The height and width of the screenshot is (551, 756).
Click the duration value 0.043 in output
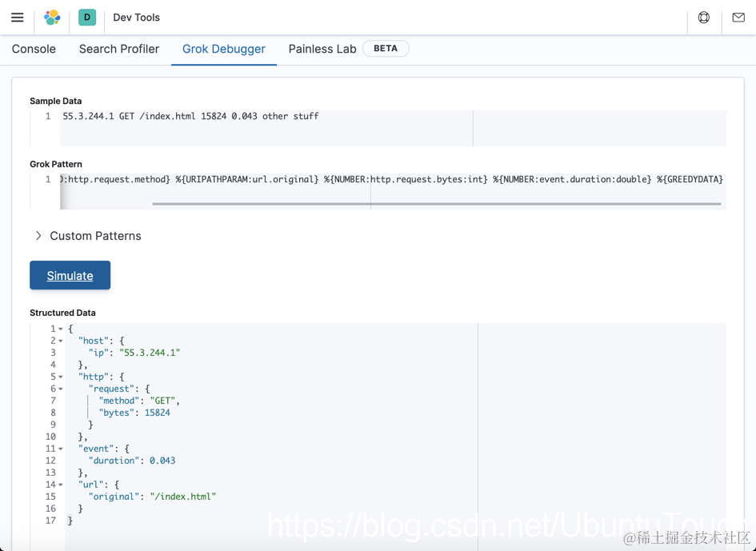[162, 461]
